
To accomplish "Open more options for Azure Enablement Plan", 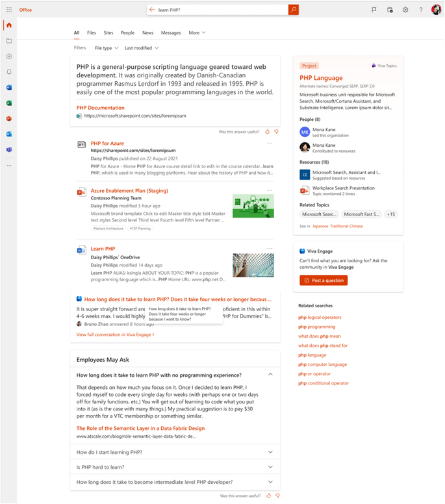I will click(x=270, y=190).
